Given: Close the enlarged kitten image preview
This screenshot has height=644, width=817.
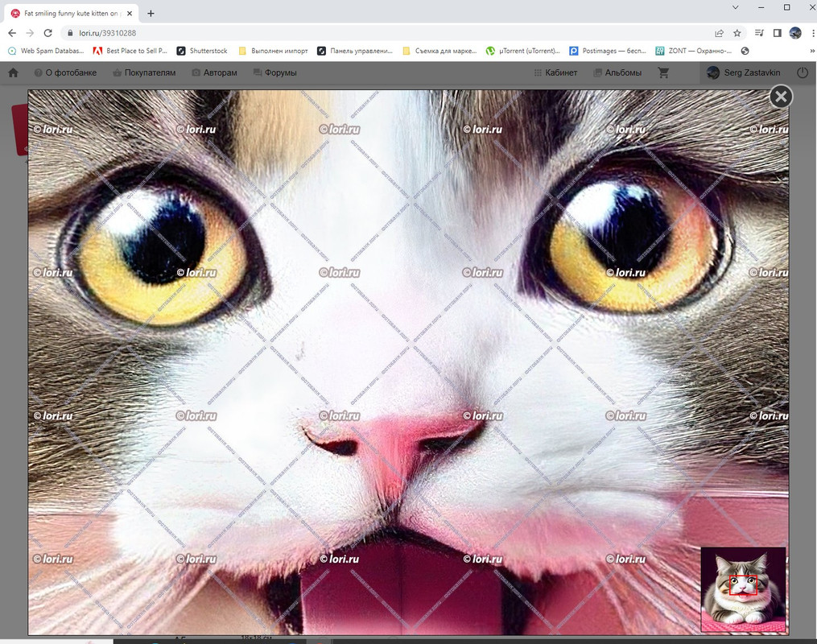Looking at the screenshot, I should point(781,97).
